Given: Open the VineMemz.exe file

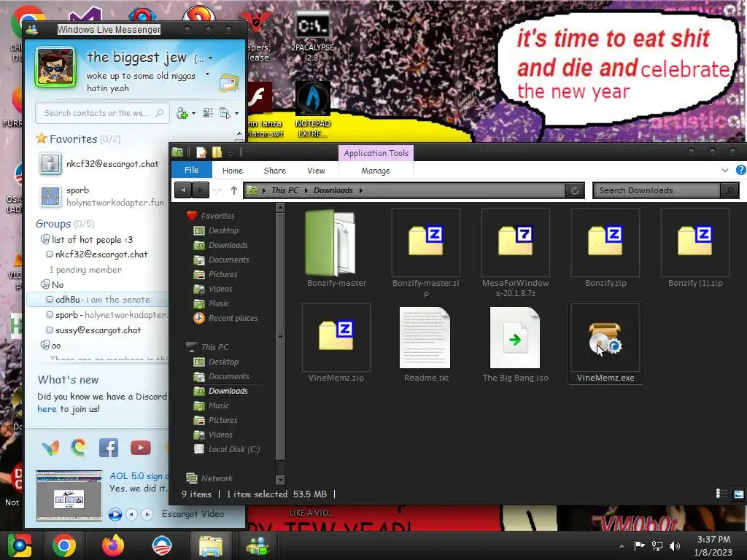Looking at the screenshot, I should tap(605, 344).
